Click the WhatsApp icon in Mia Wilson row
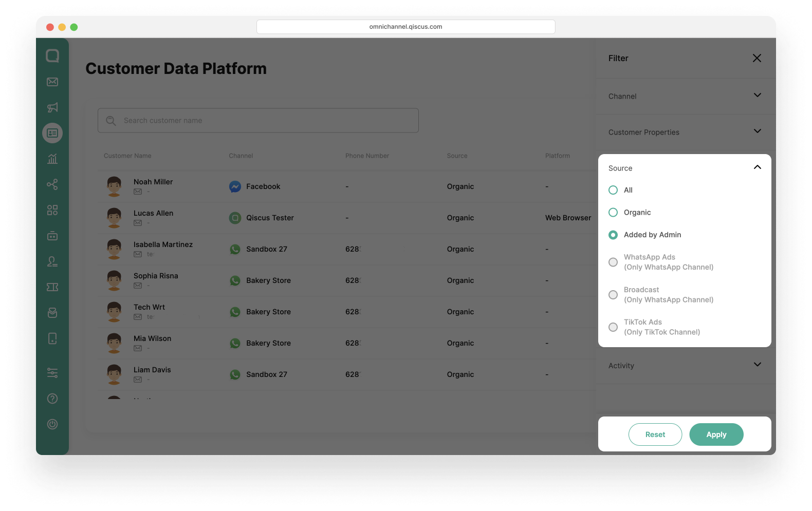 click(x=235, y=344)
